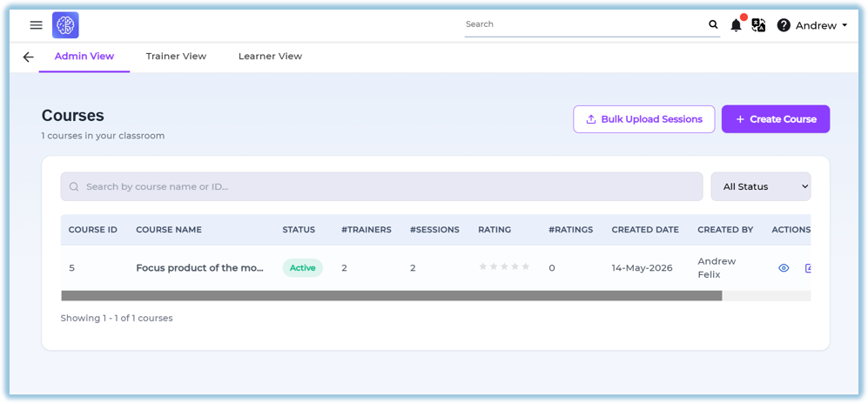Viewport: 868px width, 404px height.
Task: Click the search magnifier icon in top bar
Action: [x=713, y=24]
